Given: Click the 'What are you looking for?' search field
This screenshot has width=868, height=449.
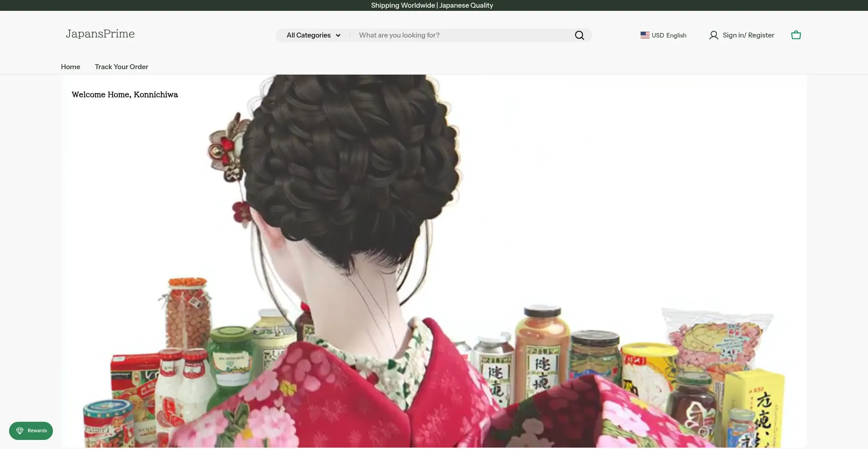Looking at the screenshot, I should click(463, 35).
